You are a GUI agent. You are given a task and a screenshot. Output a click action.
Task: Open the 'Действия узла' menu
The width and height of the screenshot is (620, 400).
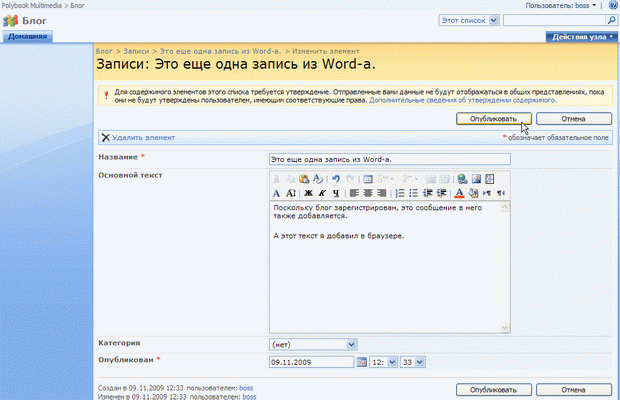click(x=583, y=36)
